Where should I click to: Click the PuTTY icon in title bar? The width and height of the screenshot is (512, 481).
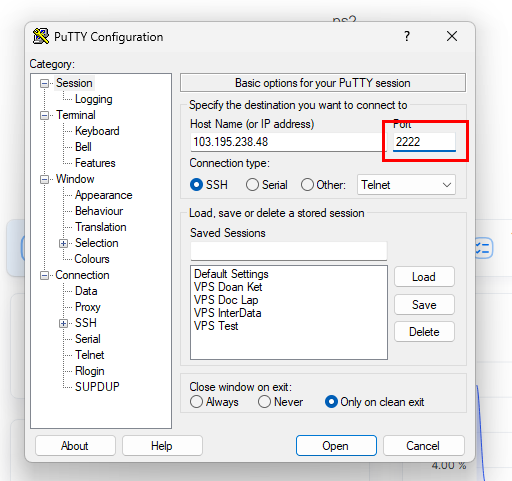pos(41,36)
